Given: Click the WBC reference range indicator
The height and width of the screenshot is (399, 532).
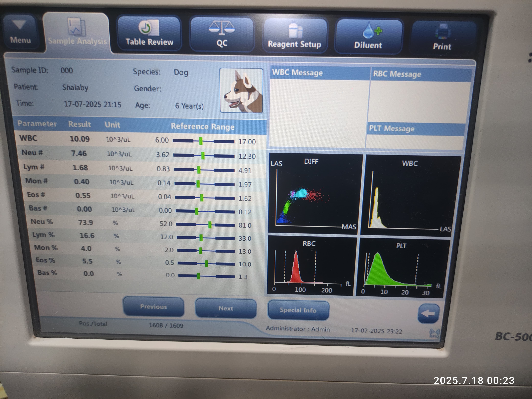Looking at the screenshot, I should pyautogui.click(x=201, y=141).
